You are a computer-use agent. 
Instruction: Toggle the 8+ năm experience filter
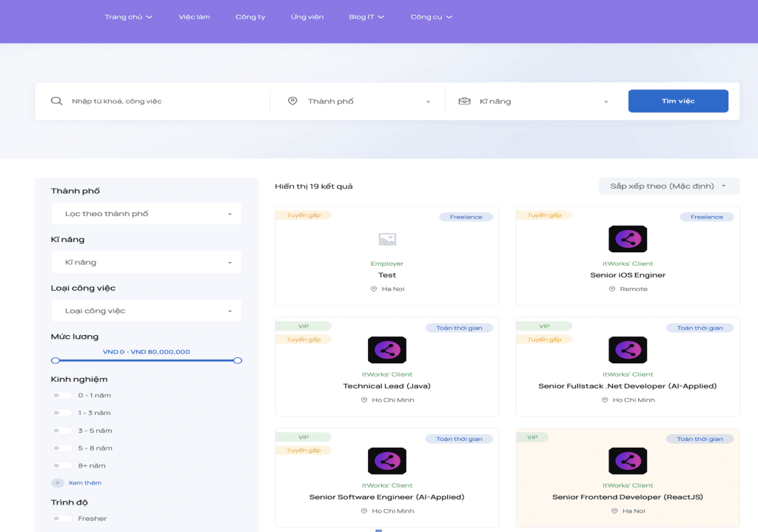[x=61, y=466]
